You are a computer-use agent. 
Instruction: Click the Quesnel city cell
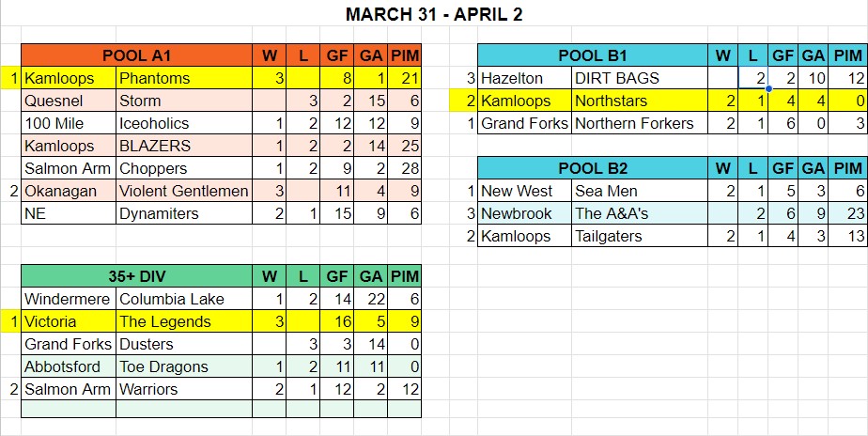coord(69,101)
